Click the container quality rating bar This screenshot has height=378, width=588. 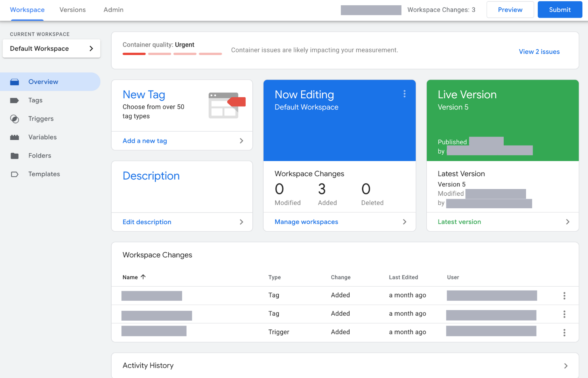point(171,54)
